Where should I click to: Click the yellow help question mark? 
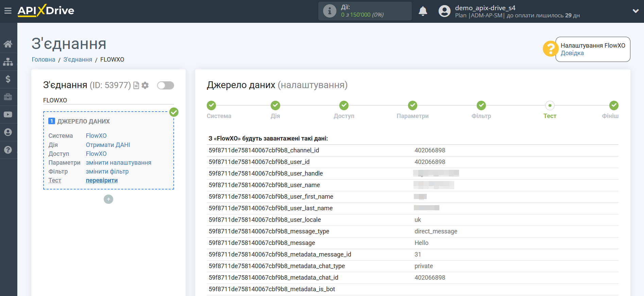pyautogui.click(x=550, y=49)
